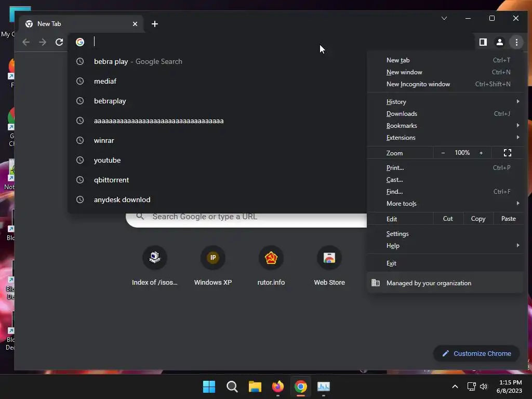The width and height of the screenshot is (532, 399).
Task: Choose Exit from the menu
Action: [445, 263]
